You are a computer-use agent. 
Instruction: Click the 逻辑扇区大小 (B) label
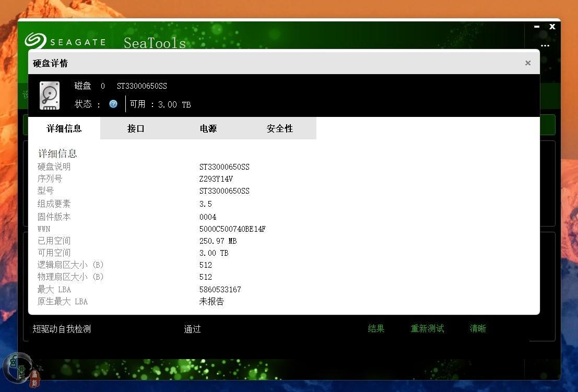point(70,265)
